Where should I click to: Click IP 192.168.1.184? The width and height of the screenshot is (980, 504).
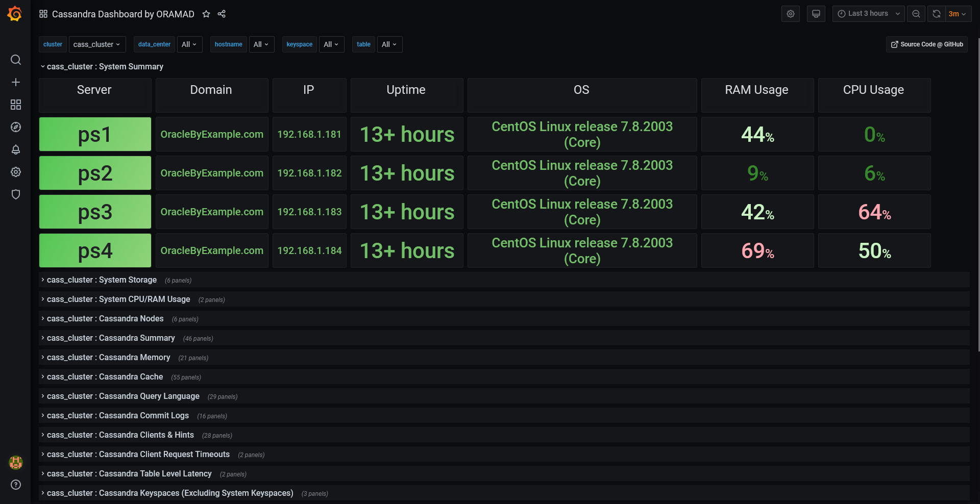click(x=309, y=250)
